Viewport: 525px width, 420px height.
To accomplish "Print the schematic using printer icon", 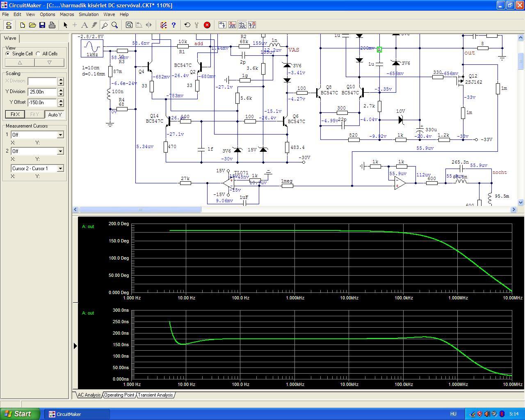I will 52,25.
